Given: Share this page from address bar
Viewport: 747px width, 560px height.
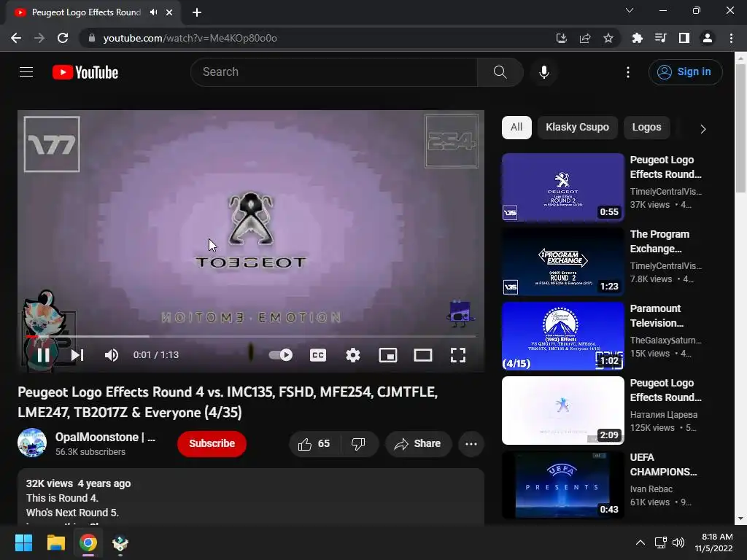Looking at the screenshot, I should point(585,38).
